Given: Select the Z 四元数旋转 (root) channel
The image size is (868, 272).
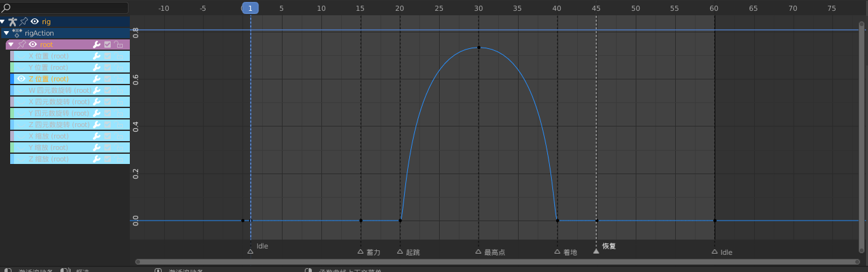Looking at the screenshot, I should 60,125.
